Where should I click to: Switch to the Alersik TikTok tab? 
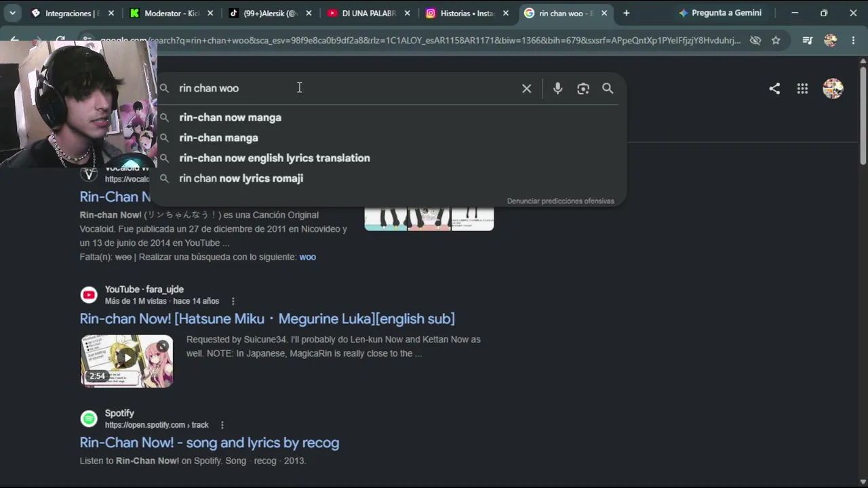[x=271, y=13]
